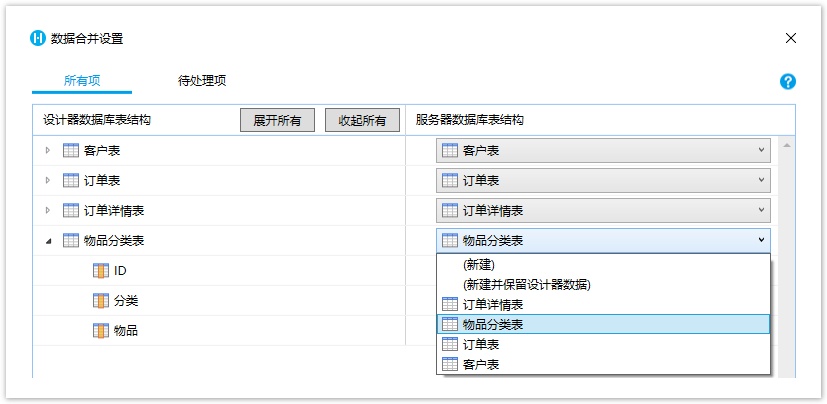Click the 收起所有 button
827x404 pixels.
click(x=362, y=120)
